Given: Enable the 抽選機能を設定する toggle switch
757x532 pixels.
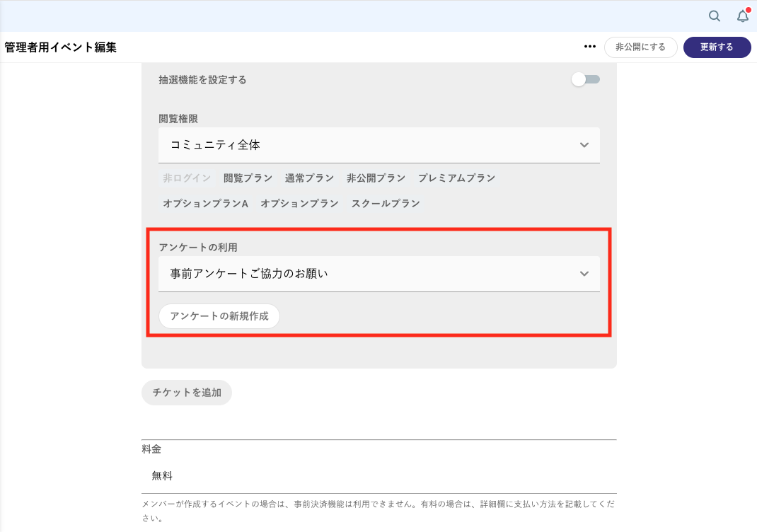Looking at the screenshot, I should (x=585, y=80).
